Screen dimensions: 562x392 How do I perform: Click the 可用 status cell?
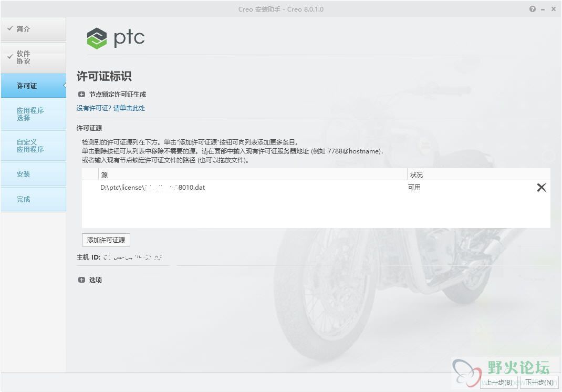414,188
